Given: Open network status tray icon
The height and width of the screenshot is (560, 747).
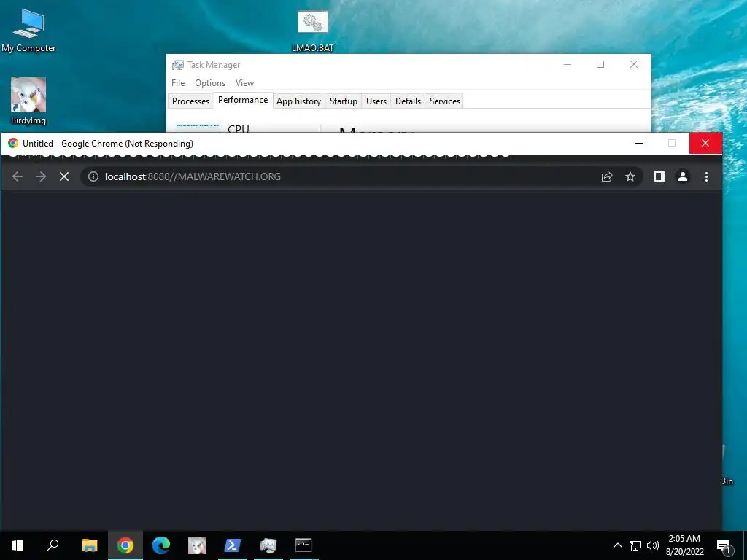Looking at the screenshot, I should 635,545.
